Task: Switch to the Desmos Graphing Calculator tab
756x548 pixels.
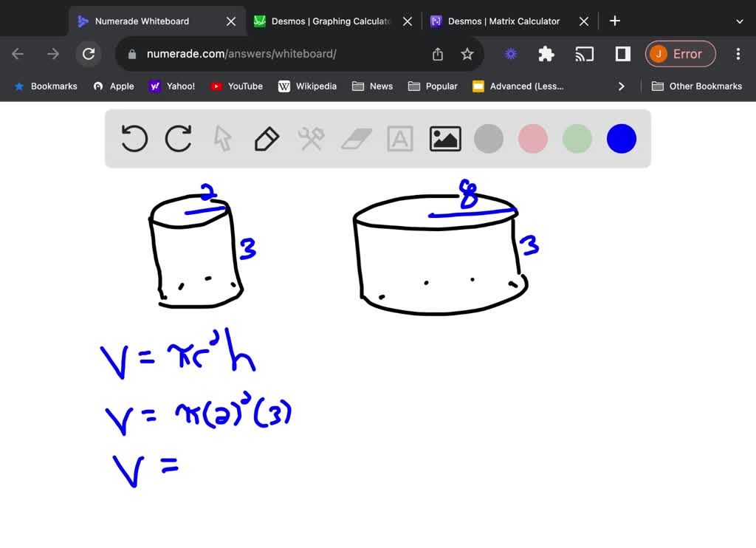Action: [327, 21]
